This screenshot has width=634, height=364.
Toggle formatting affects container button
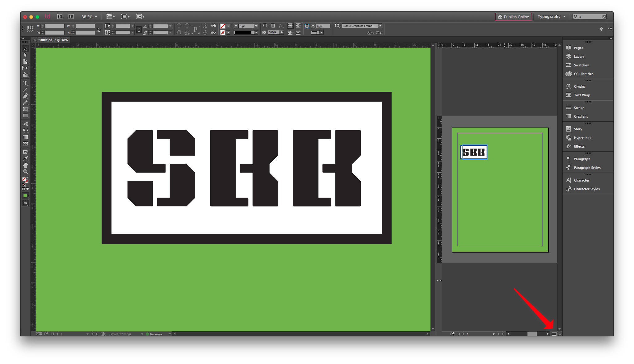click(x=23, y=189)
